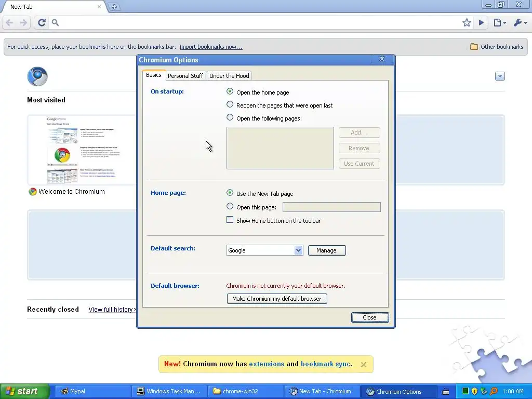This screenshot has height=399, width=532.
Task: Open View full history link
Action: (112, 310)
